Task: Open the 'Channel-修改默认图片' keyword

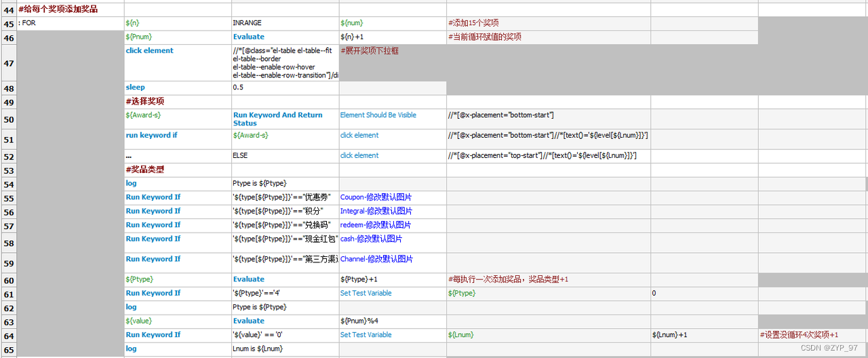Action: click(x=393, y=263)
